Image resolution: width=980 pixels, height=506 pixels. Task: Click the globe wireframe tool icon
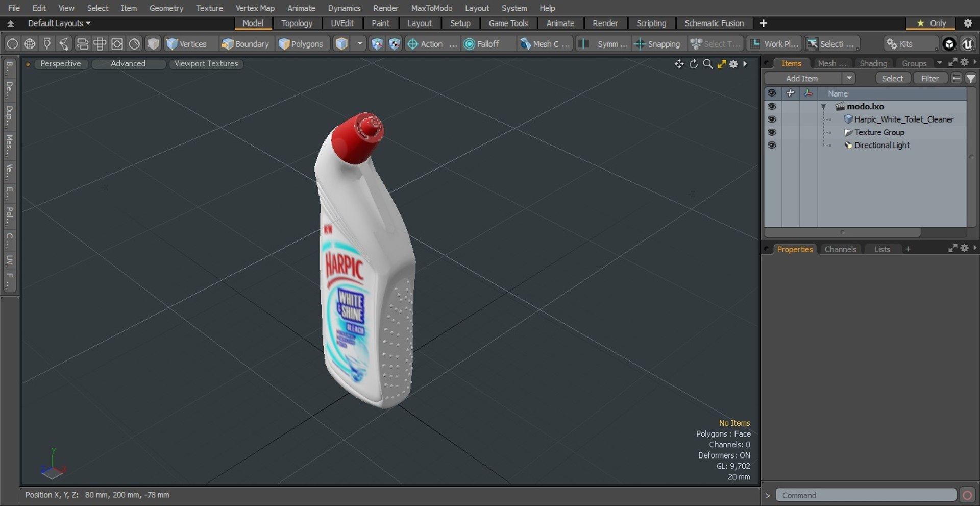pos(30,44)
